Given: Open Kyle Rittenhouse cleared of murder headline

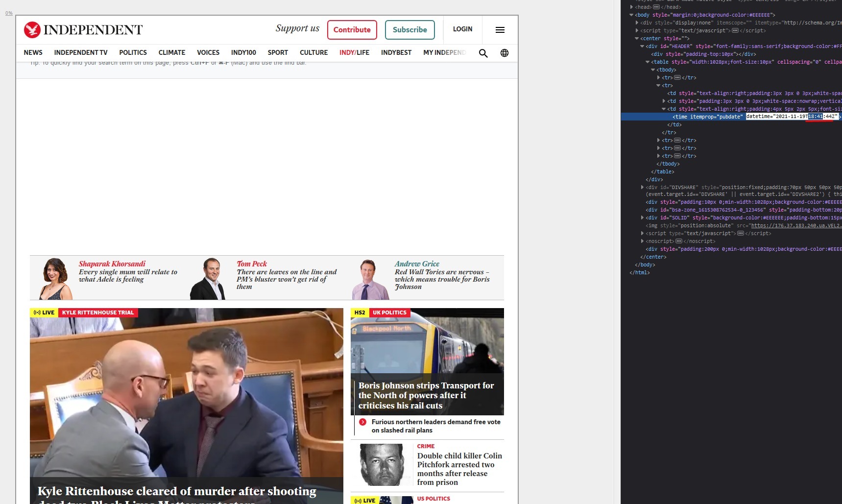Looking at the screenshot, I should (x=177, y=494).
